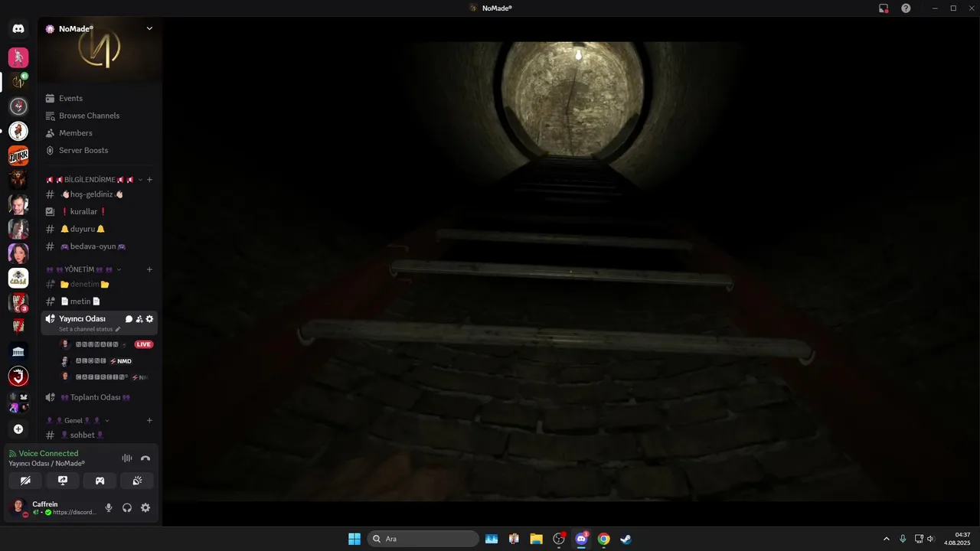
Task: Open the pink dancer server icon
Action: click(x=18, y=57)
